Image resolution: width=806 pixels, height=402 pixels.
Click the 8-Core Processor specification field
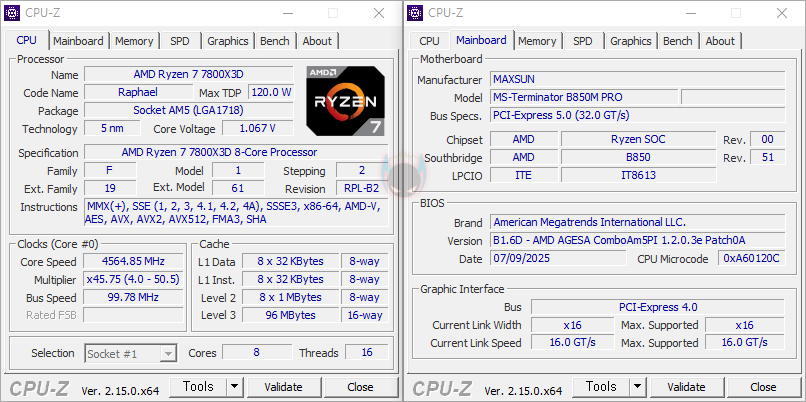pos(236,152)
